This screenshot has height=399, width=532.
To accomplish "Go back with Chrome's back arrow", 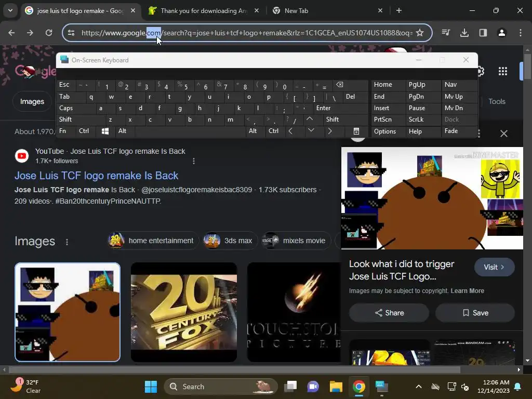I will 11,33.
